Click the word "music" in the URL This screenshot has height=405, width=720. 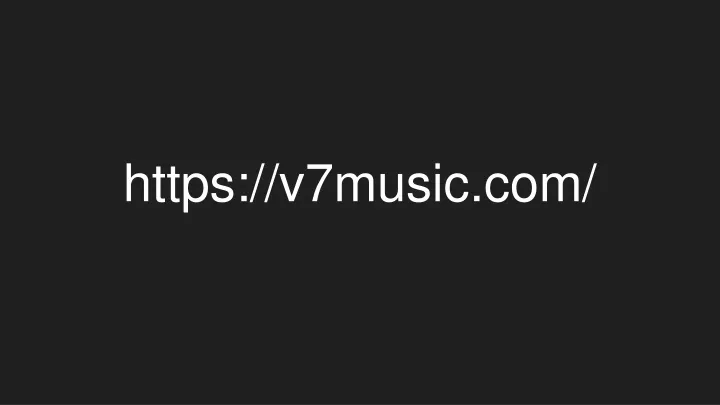point(401,184)
